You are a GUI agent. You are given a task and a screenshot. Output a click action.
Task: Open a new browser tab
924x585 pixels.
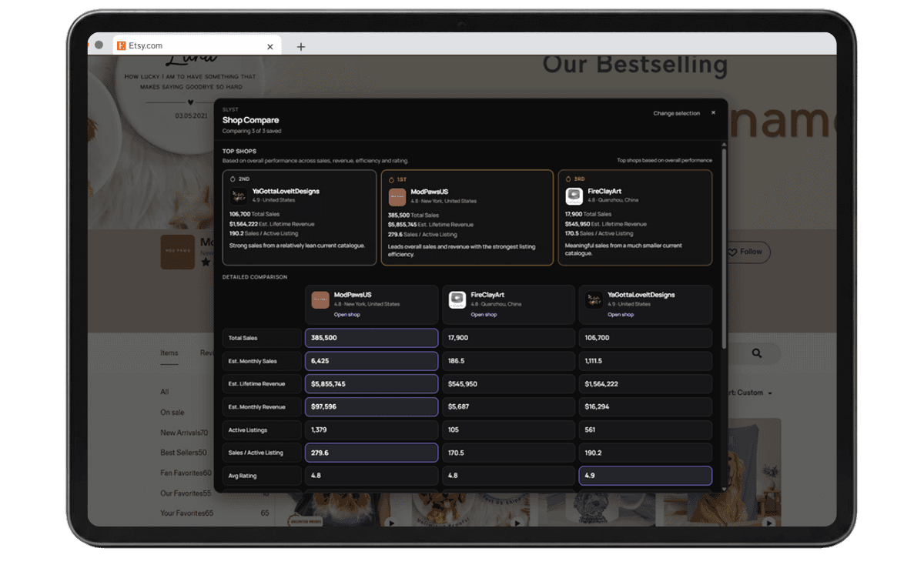(301, 46)
